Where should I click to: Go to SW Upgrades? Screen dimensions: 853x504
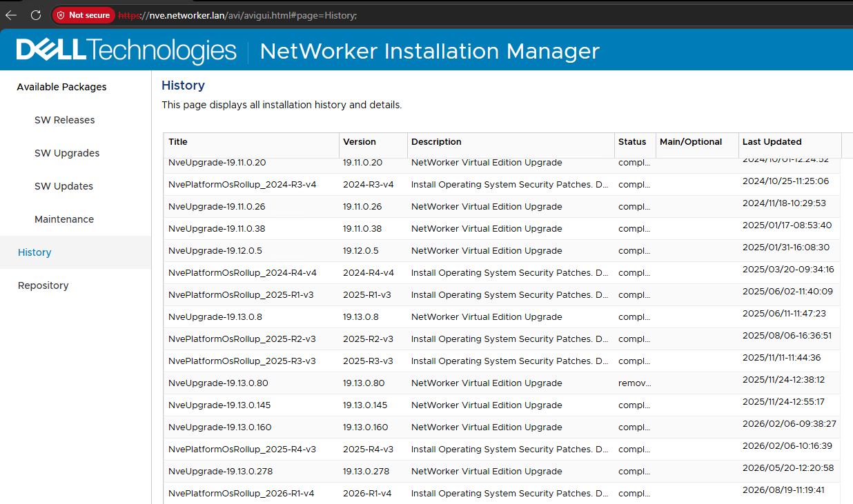[67, 153]
